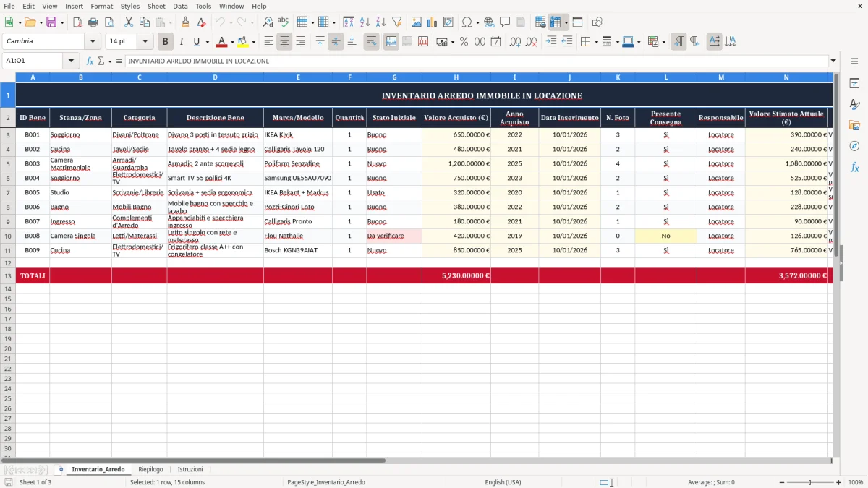This screenshot has height=488, width=868.
Task: Insert a comment bubble
Action: click(505, 22)
